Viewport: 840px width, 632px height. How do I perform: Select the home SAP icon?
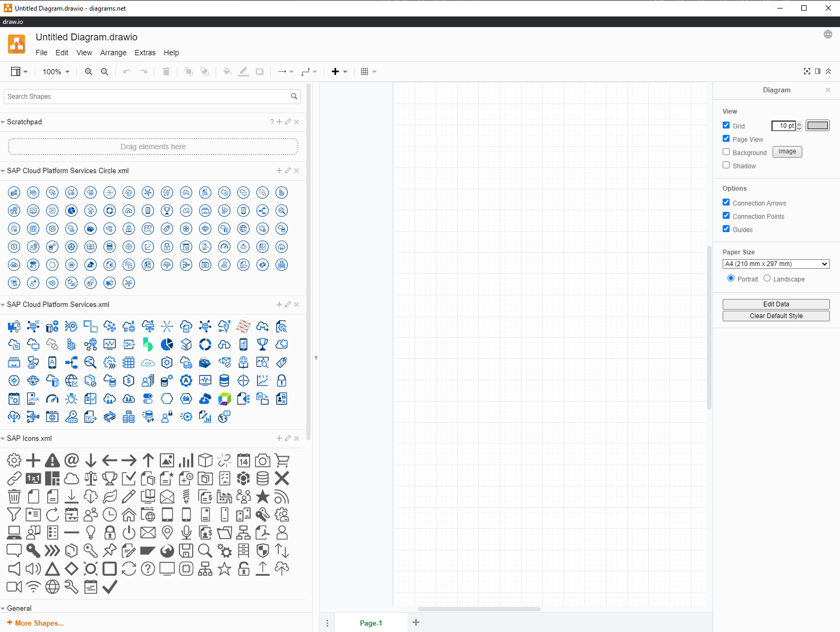coord(128,515)
